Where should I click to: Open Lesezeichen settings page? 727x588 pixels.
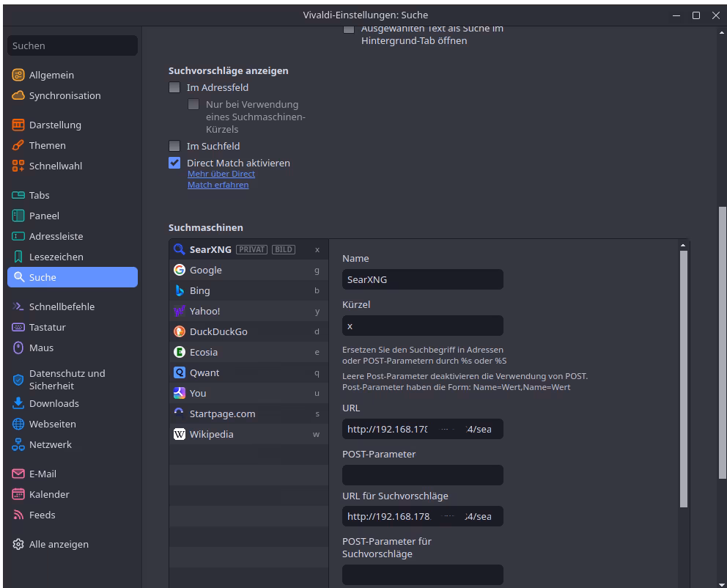point(73,257)
